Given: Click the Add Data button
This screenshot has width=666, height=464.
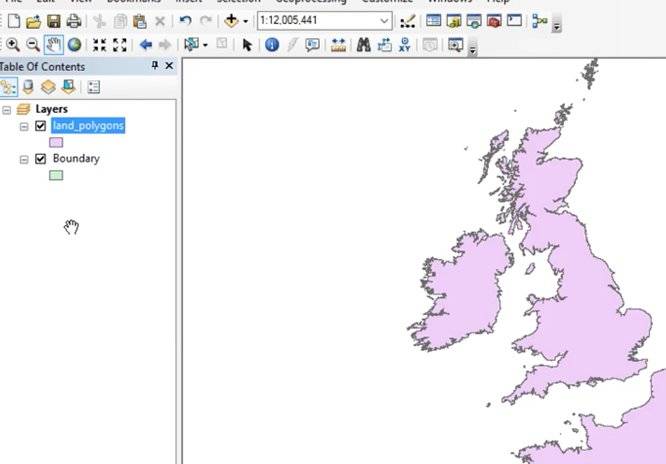Looking at the screenshot, I should 231,20.
